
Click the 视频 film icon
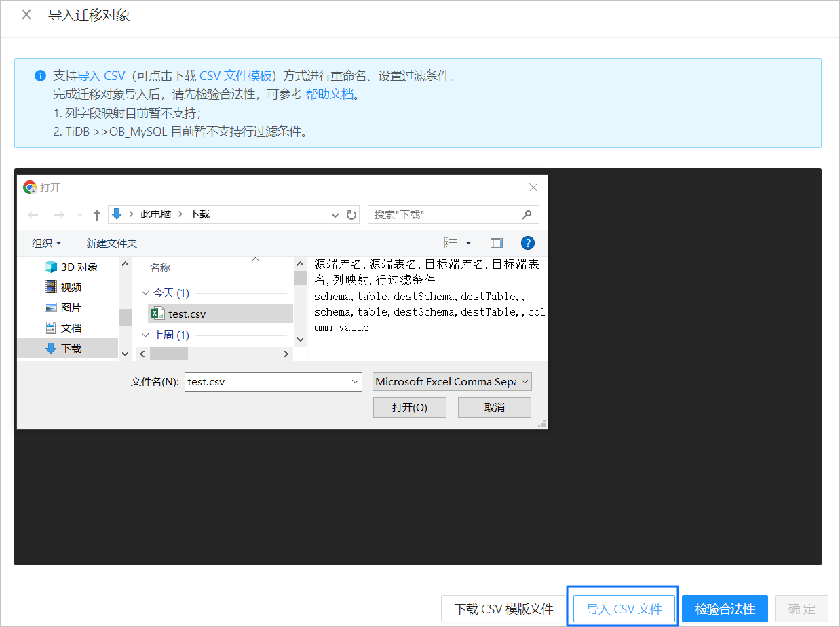[x=51, y=286]
